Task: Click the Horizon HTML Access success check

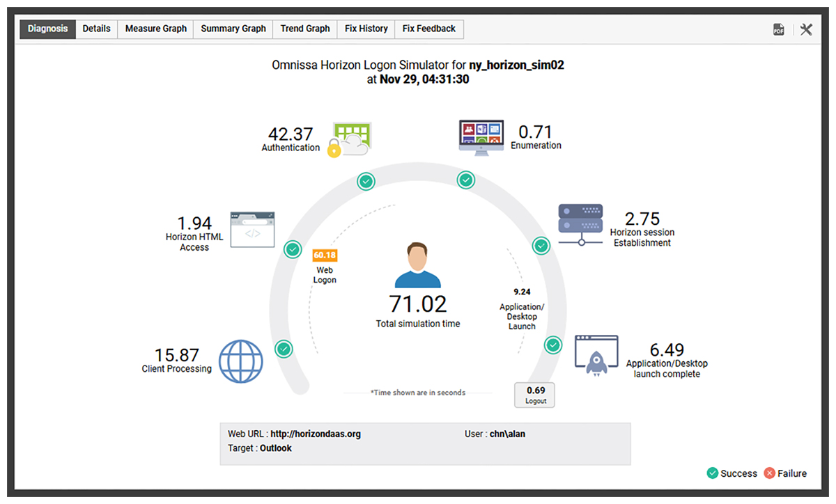Action: [293, 249]
